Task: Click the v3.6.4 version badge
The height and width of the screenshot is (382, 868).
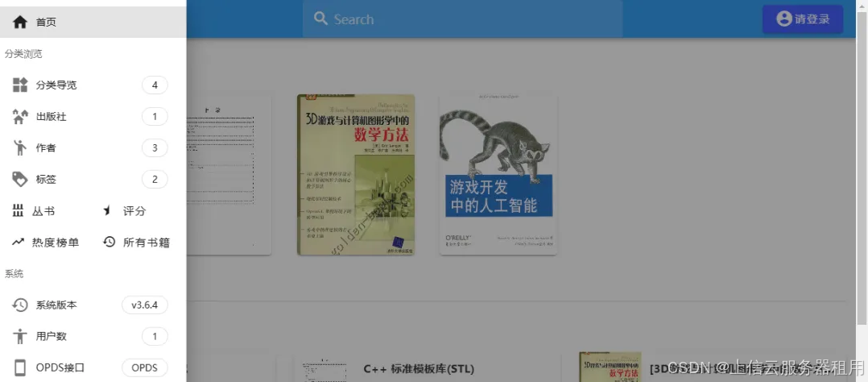Action: click(144, 305)
